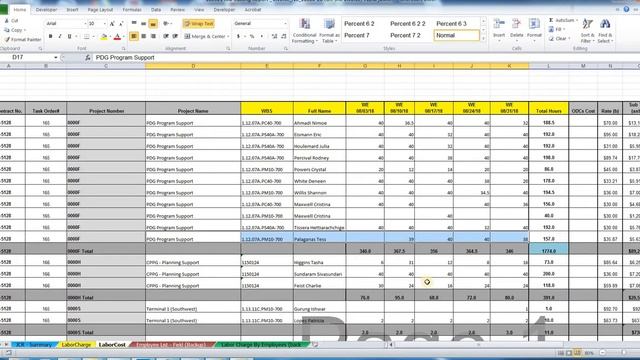Apply Accounting Number Format dollar icon
Screen dimensions: 640x360
tap(238, 36)
